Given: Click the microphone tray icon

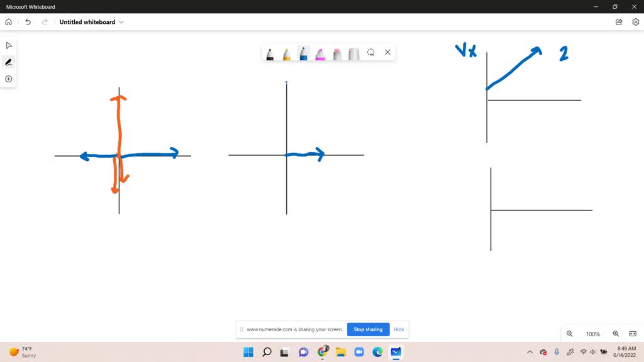Looking at the screenshot, I should (x=557, y=352).
